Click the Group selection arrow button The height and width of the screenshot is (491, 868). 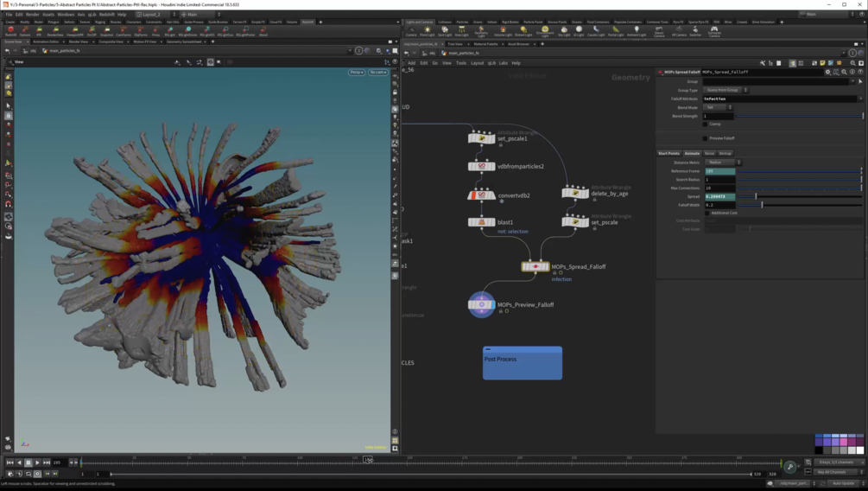[860, 81]
